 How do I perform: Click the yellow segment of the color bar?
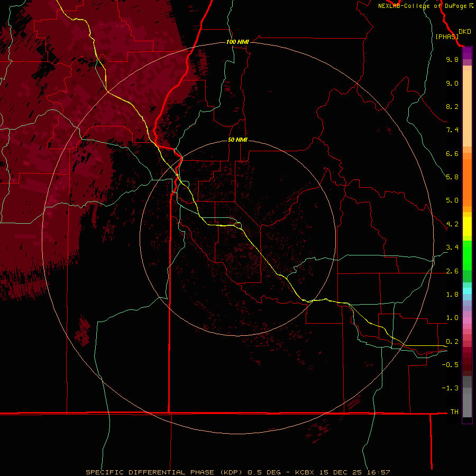click(467, 226)
